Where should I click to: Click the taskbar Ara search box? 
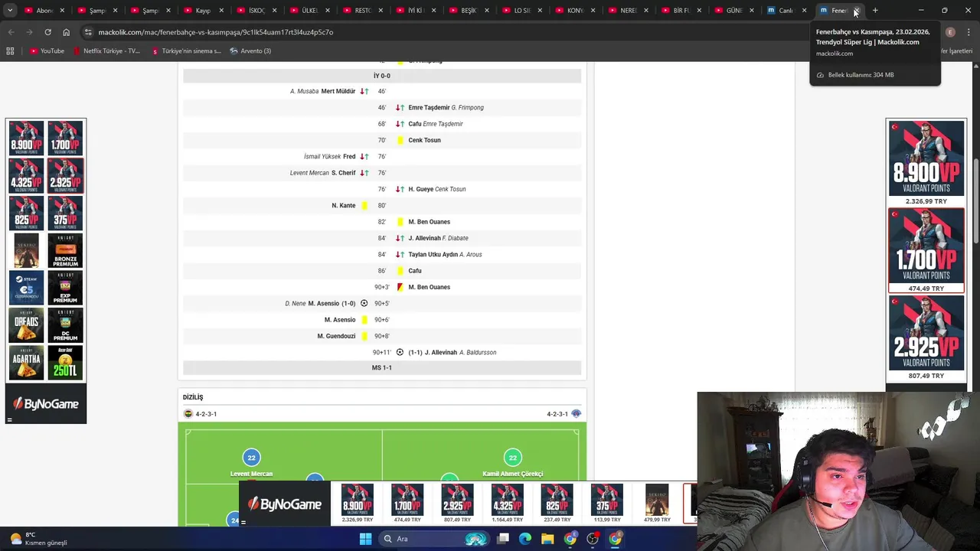[433, 539]
